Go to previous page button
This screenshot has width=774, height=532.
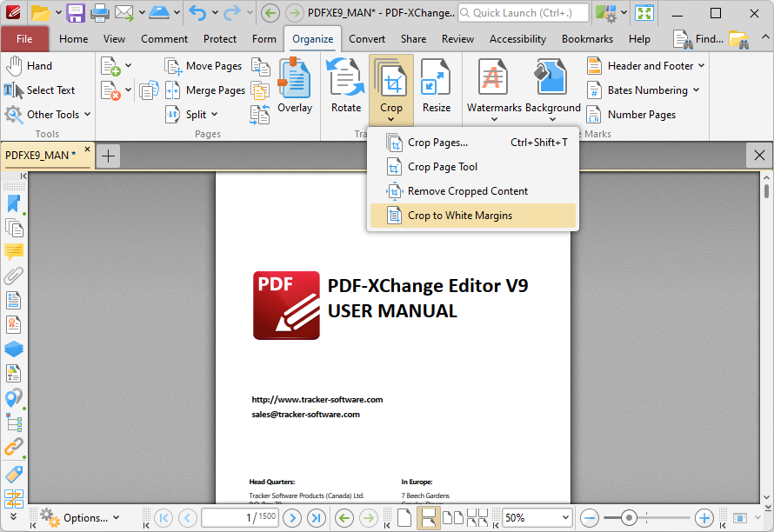click(x=188, y=518)
